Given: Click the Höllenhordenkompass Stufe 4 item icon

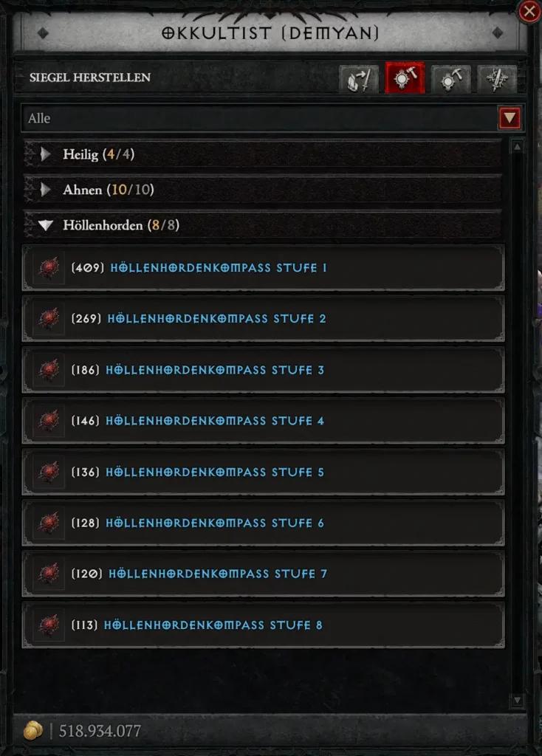Looking at the screenshot, I should [49, 421].
